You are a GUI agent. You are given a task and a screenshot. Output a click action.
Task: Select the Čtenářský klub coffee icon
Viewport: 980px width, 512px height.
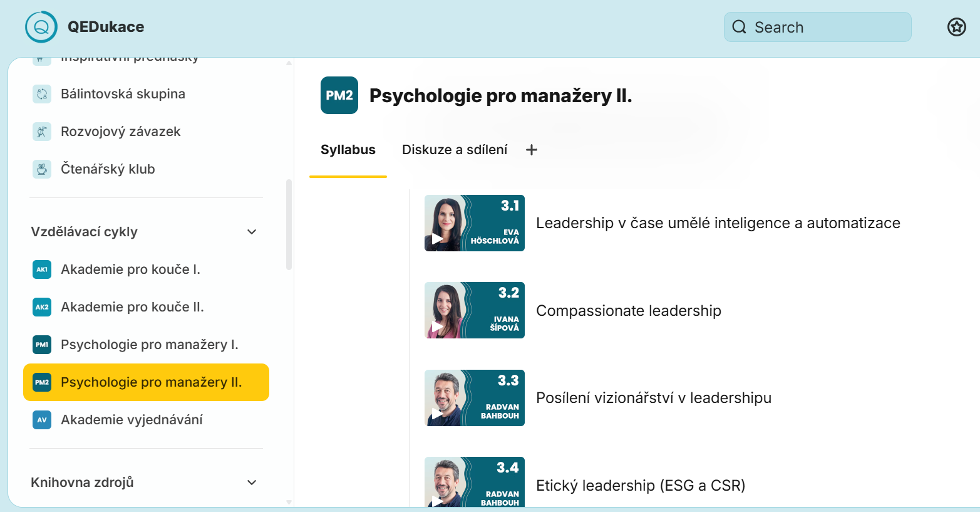(x=41, y=169)
